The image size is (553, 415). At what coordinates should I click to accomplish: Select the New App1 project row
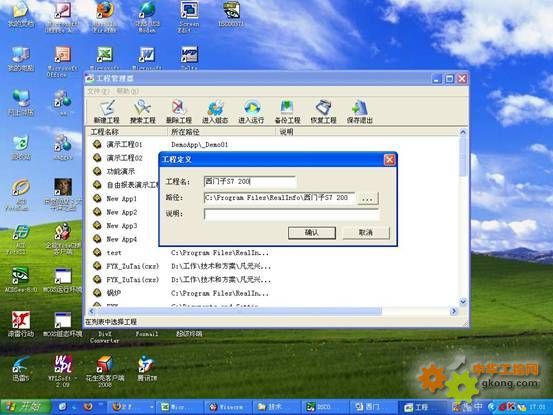(x=124, y=199)
